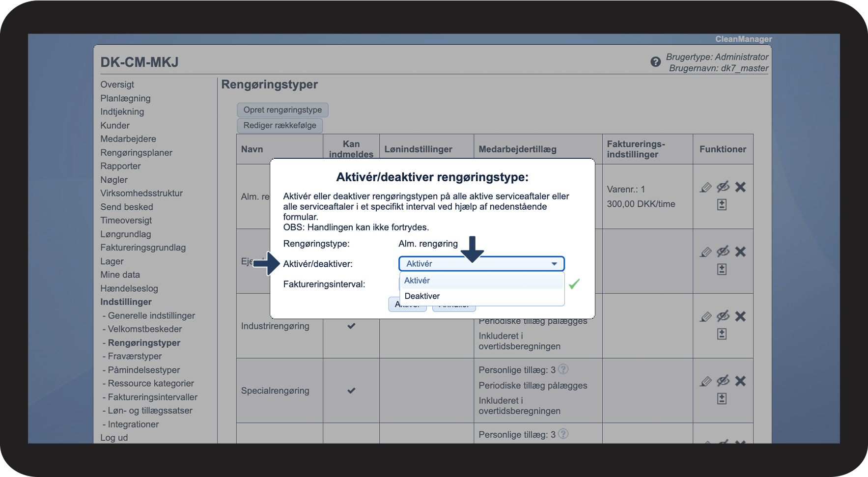
Task: Open Påmindelsestyper submenu item
Action: point(144,370)
